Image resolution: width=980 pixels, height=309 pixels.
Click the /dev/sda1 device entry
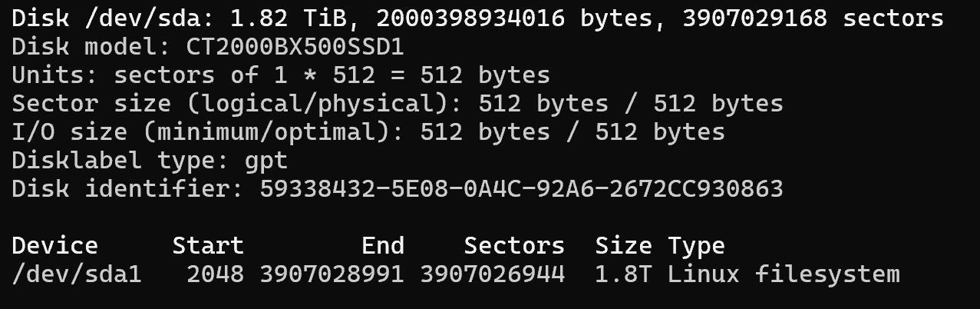point(77,274)
